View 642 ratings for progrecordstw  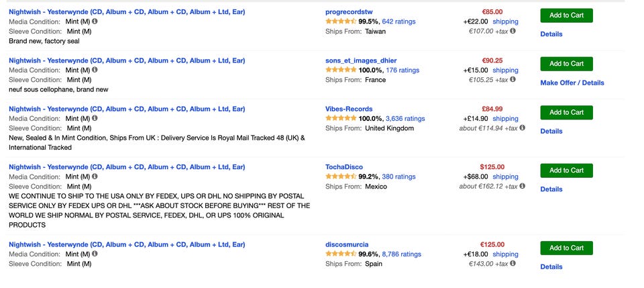pos(398,21)
